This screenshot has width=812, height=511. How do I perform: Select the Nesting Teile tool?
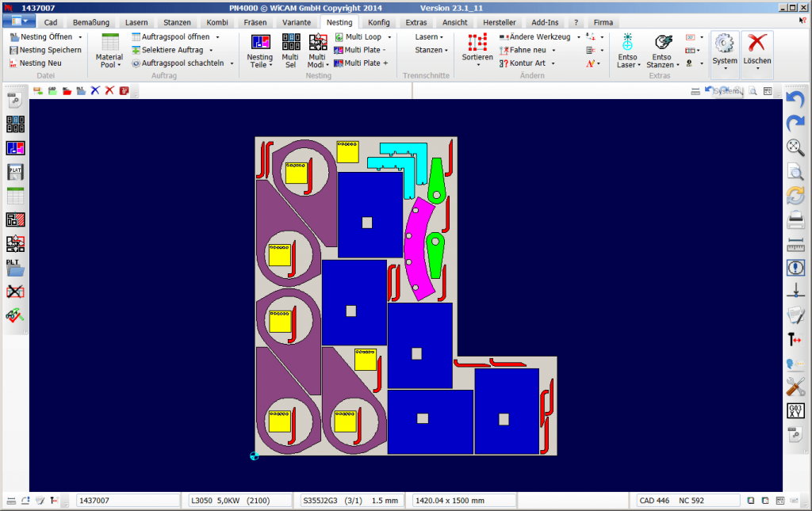pos(259,51)
